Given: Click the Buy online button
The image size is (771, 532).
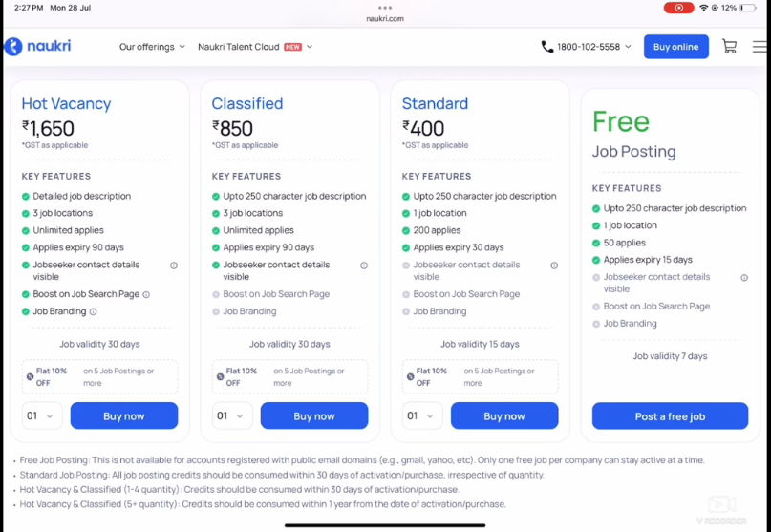Looking at the screenshot, I should [x=675, y=47].
